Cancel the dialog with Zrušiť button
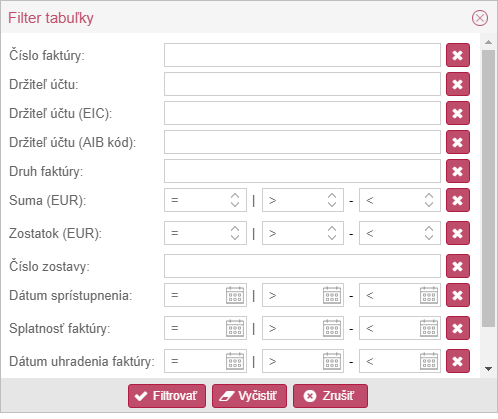 click(330, 396)
